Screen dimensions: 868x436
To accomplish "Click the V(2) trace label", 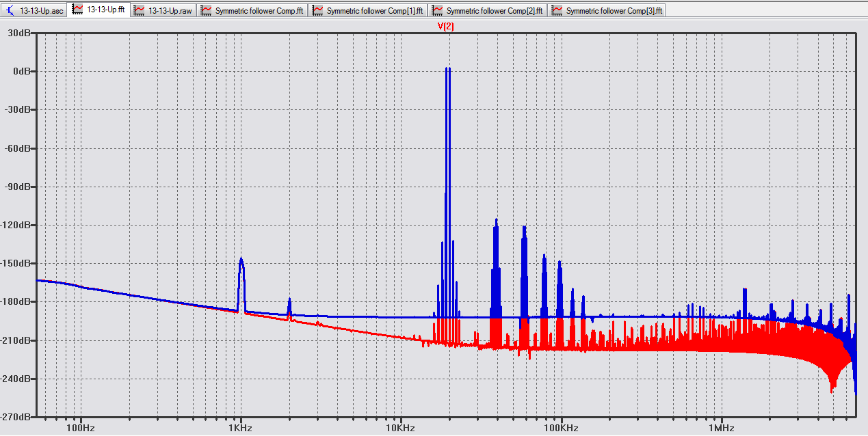I will [446, 27].
